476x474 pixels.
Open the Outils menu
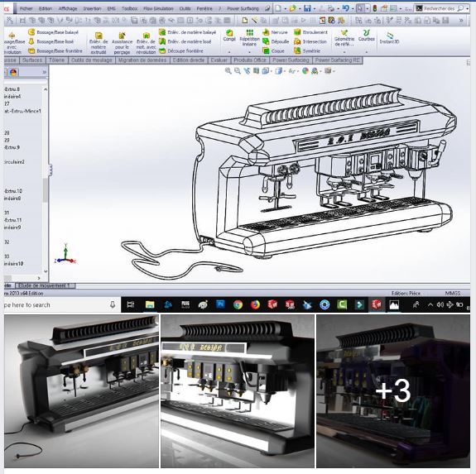185,9
